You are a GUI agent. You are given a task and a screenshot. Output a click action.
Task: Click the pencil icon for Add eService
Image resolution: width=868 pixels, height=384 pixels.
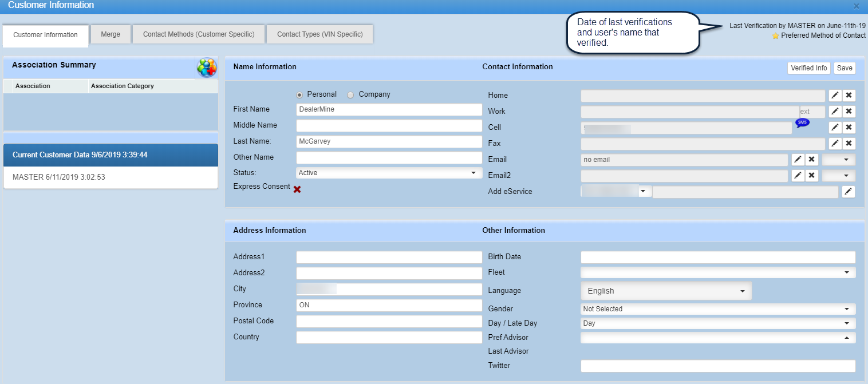coord(848,192)
